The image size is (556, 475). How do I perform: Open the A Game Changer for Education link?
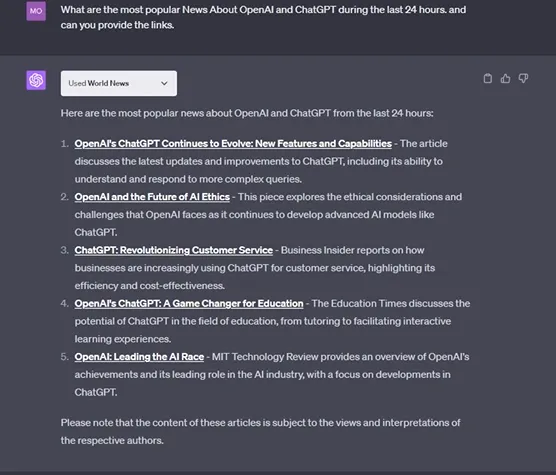click(189, 303)
